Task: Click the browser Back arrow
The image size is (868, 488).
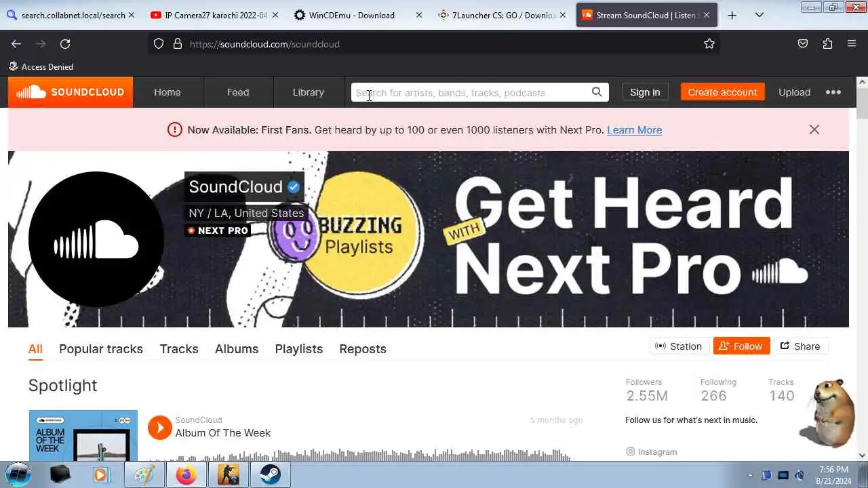Action: pos(16,44)
